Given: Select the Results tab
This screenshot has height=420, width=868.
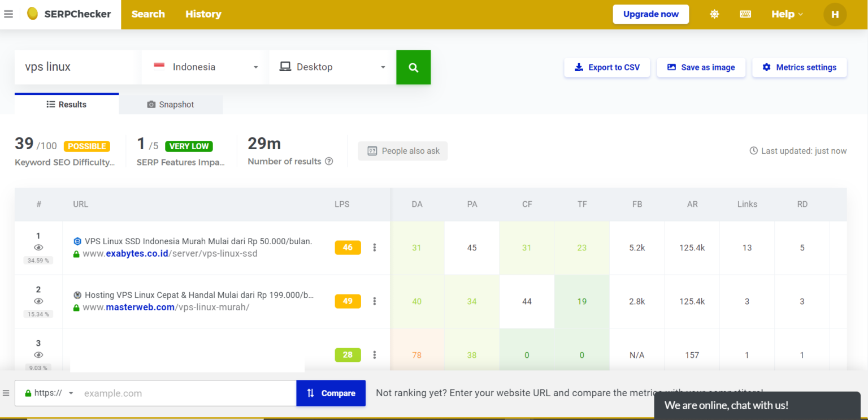Looking at the screenshot, I should (x=67, y=104).
